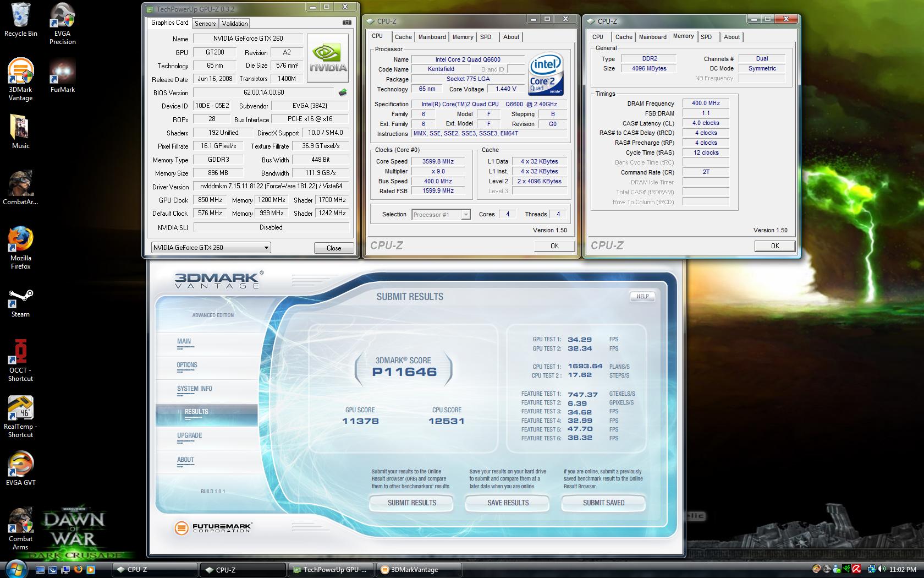Switch to the Validation tab in GPU-Z

(x=235, y=24)
